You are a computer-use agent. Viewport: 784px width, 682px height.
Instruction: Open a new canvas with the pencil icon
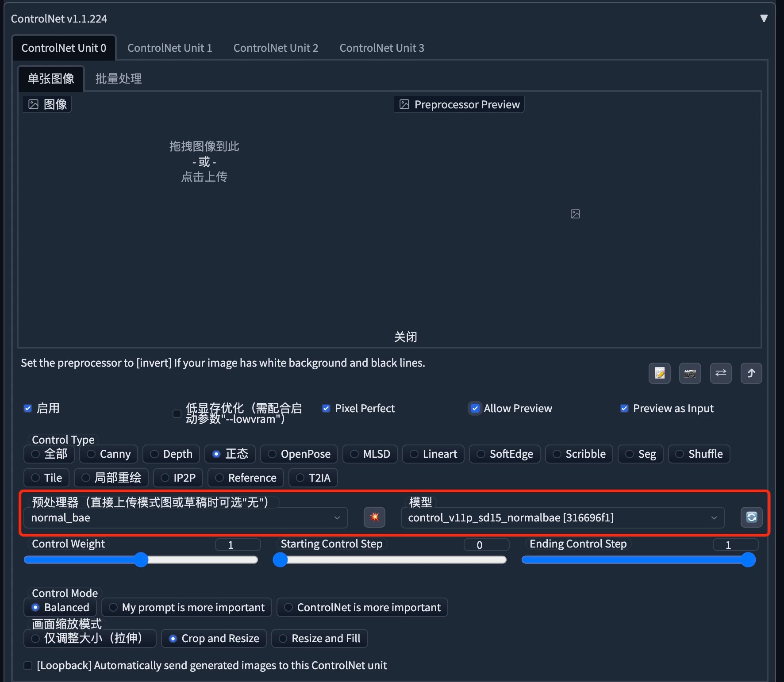659,373
